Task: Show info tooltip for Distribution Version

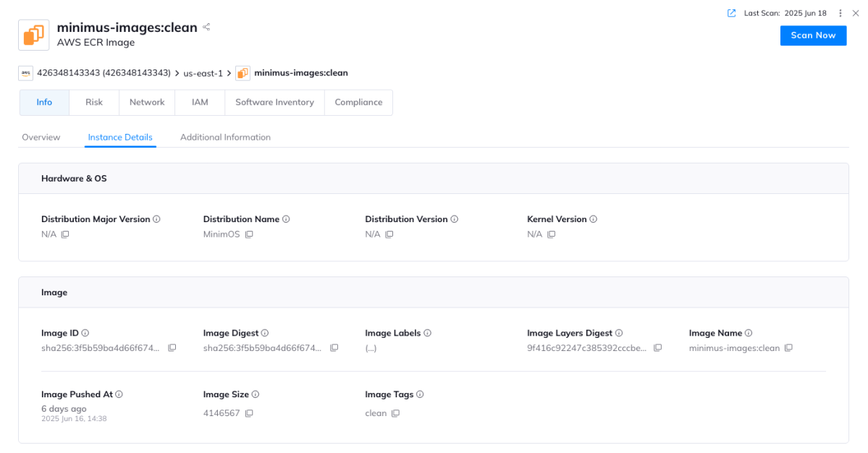Action: [455, 219]
